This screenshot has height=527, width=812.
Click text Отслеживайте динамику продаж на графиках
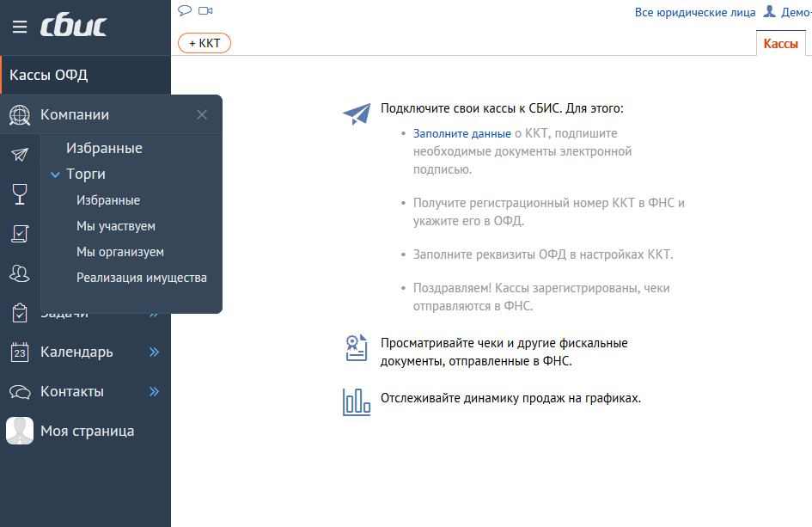pyautogui.click(x=510, y=399)
